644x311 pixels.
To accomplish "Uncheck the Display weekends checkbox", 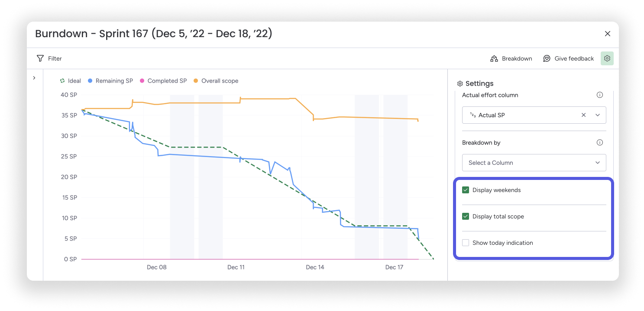I will pos(466,189).
